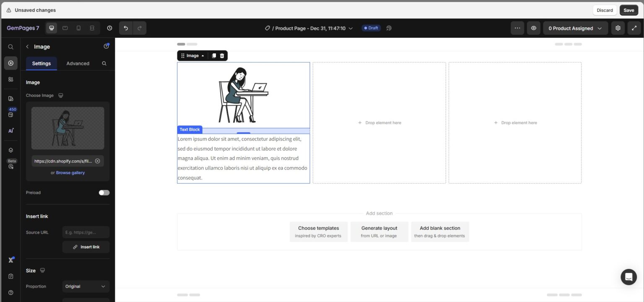Switch to the Advanced tab
This screenshot has height=302, width=644.
(x=78, y=63)
